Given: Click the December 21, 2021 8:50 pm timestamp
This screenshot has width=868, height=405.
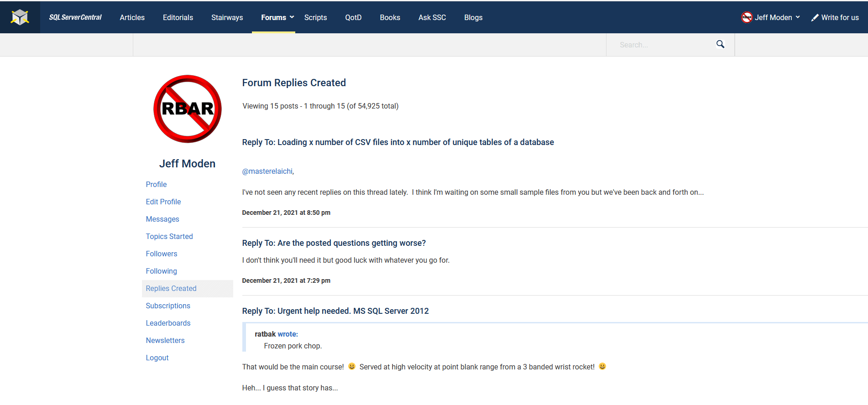Looking at the screenshot, I should [x=286, y=213].
